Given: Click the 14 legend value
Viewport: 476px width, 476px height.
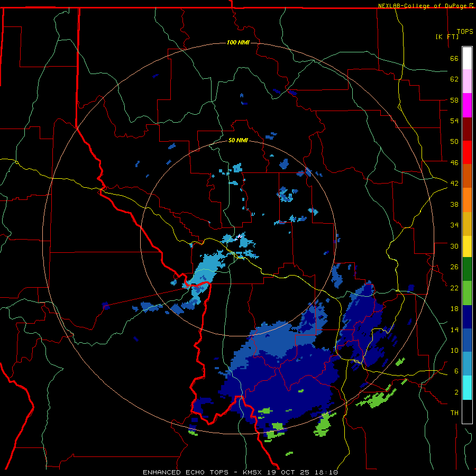Looking at the screenshot, I should (454, 329).
